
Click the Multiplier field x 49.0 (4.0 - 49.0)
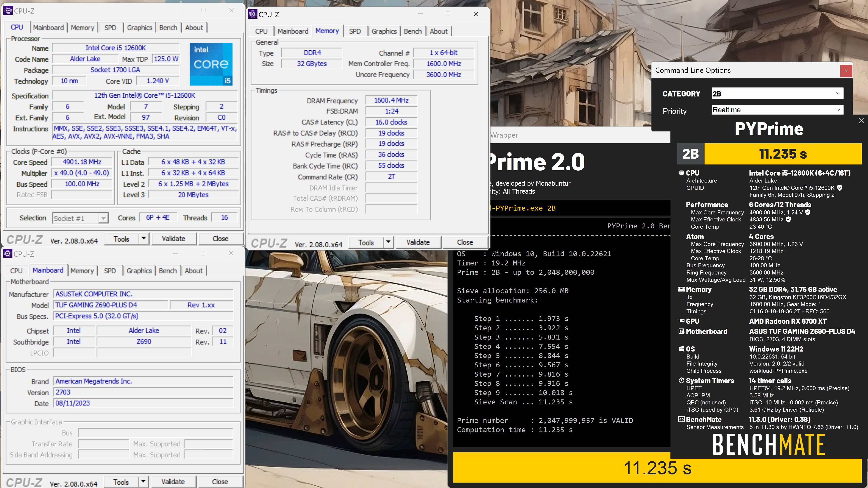82,173
